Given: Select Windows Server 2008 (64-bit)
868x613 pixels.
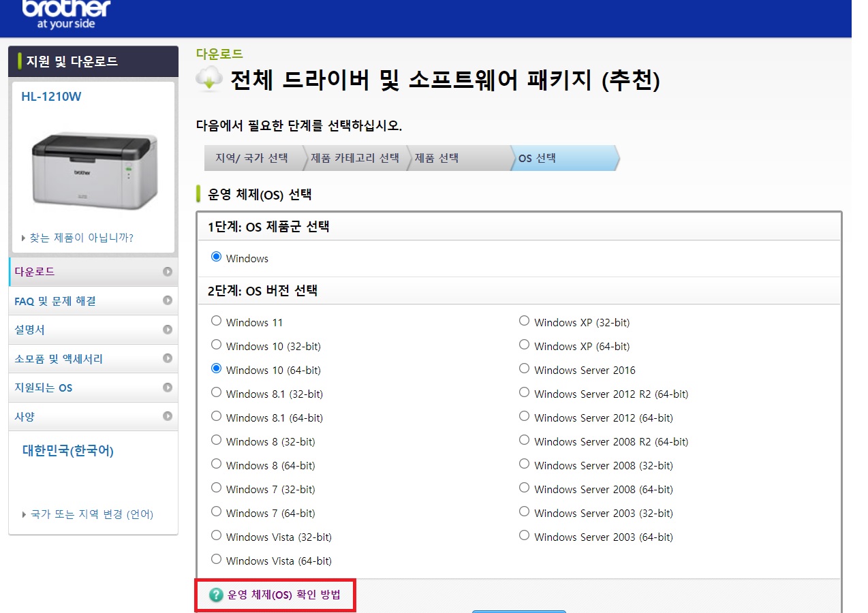Looking at the screenshot, I should (524, 488).
